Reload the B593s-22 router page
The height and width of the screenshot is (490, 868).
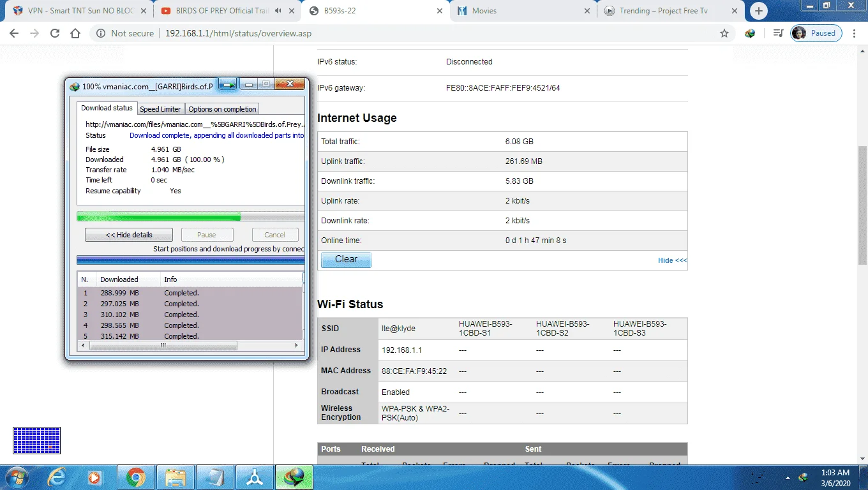(55, 33)
